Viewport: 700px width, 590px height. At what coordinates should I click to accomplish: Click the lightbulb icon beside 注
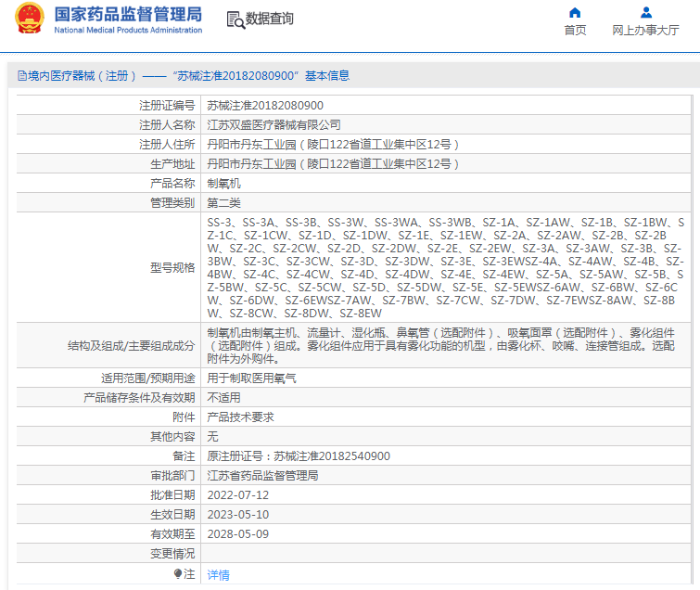click(x=178, y=574)
